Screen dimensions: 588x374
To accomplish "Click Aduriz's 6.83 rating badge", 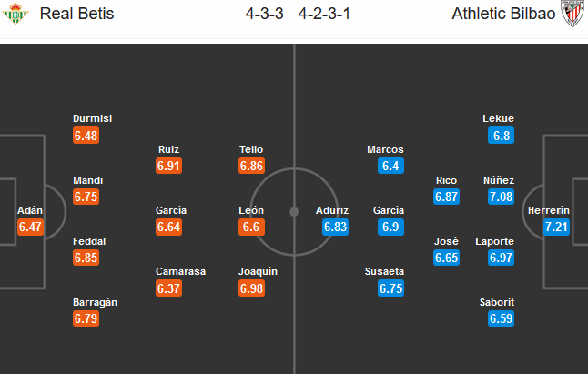I will pos(336,227).
